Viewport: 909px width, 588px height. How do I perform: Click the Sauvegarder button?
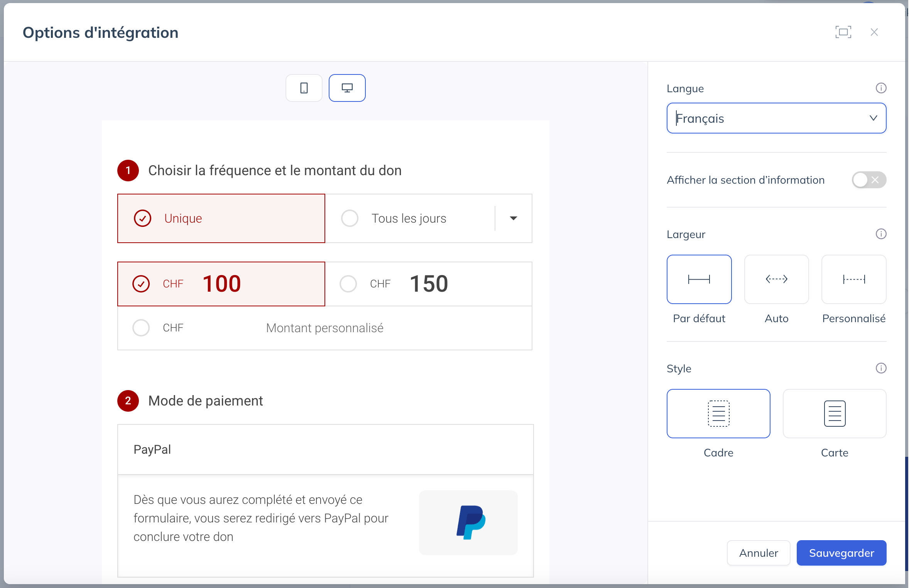tap(841, 553)
